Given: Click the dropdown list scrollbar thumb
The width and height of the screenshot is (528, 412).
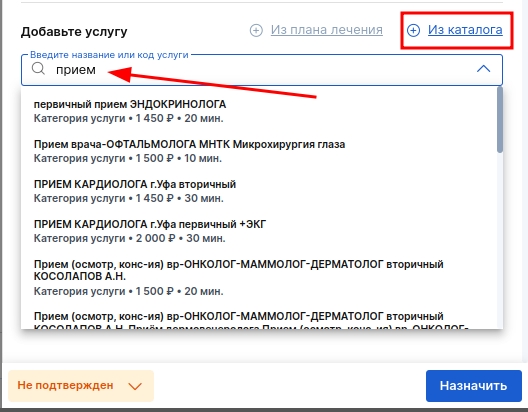Looking at the screenshot, I should coord(500,119).
